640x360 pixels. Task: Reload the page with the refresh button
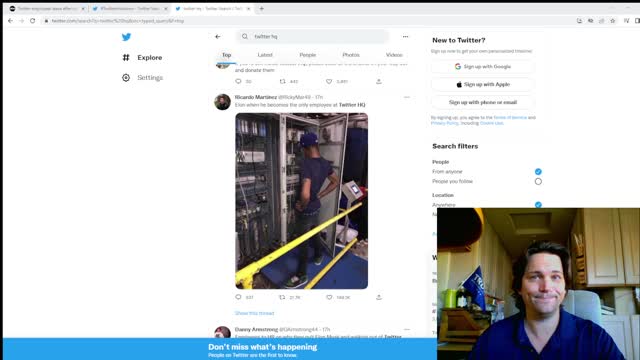click(33, 21)
